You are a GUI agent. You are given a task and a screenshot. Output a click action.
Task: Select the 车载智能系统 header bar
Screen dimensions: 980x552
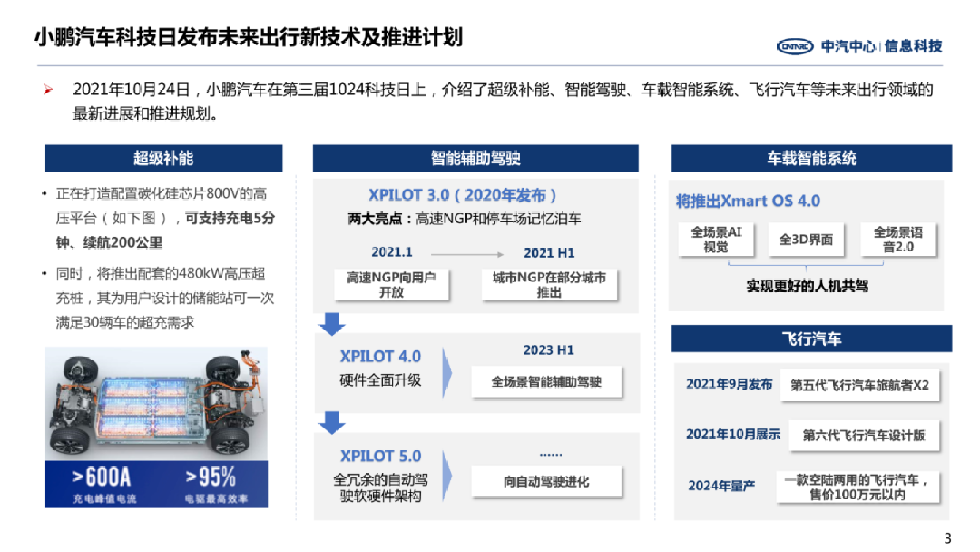[x=811, y=159]
